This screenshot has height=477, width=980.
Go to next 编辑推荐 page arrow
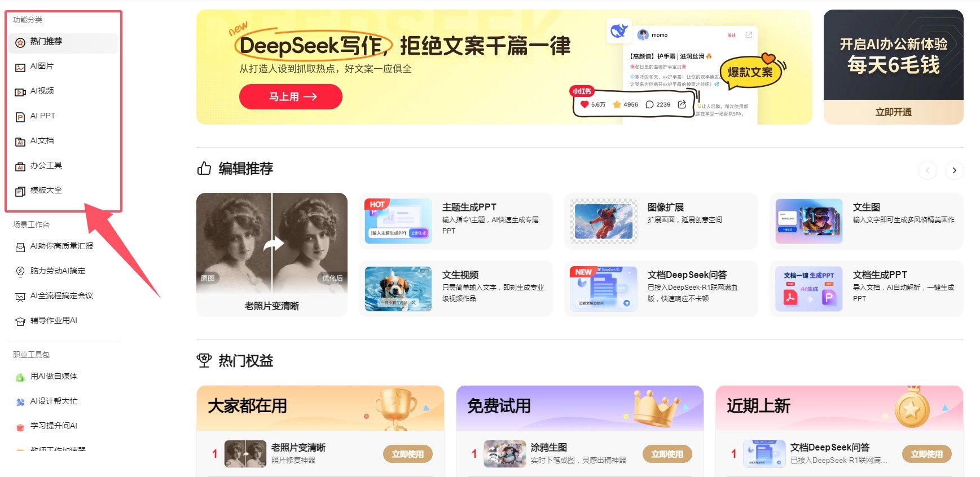[954, 170]
